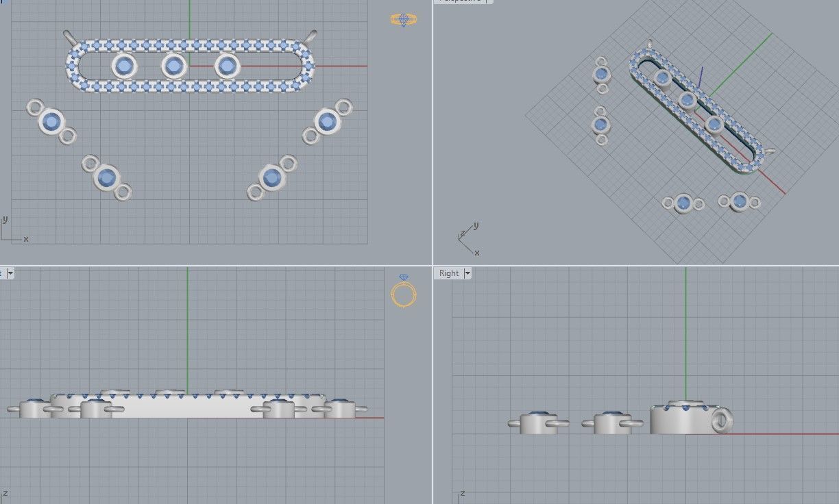
Task: Select the upper-left link component in Top viewport
Action: pos(51,122)
